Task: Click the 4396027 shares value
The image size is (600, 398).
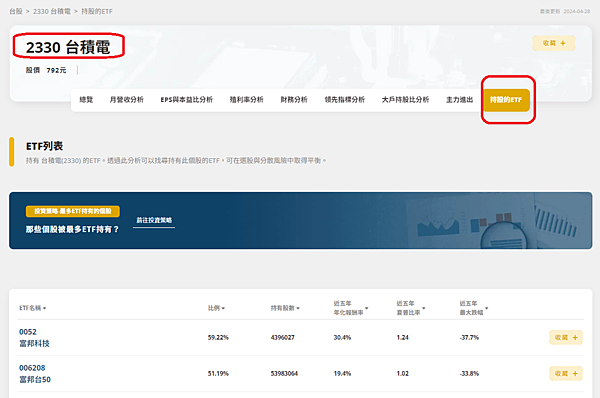Action: (x=283, y=338)
